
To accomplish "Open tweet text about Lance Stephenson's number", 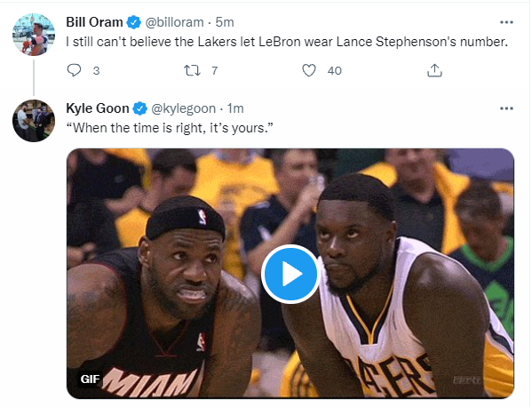I will point(287,42).
